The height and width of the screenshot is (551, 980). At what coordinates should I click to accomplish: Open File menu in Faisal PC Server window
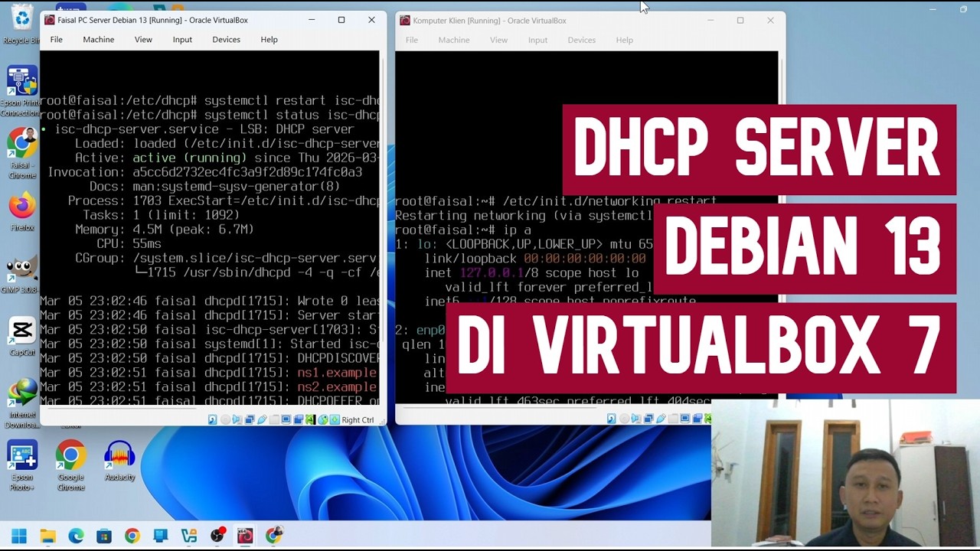tap(56, 39)
